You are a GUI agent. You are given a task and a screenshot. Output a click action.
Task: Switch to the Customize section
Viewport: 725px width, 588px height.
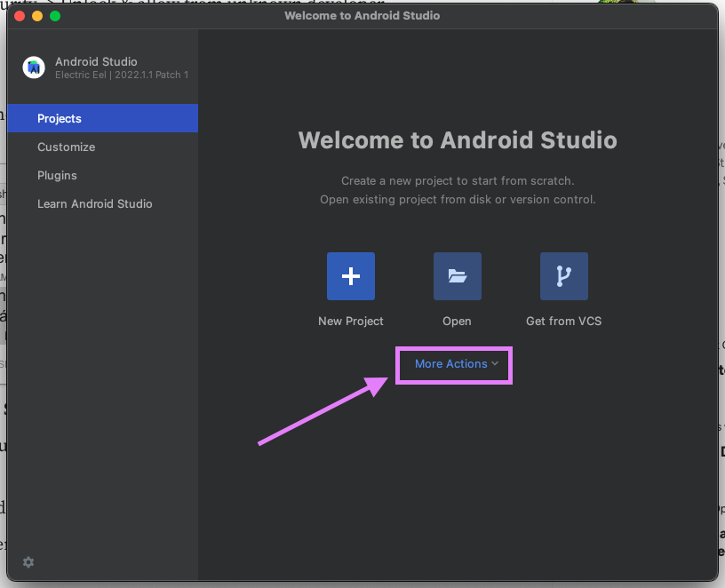[66, 147]
